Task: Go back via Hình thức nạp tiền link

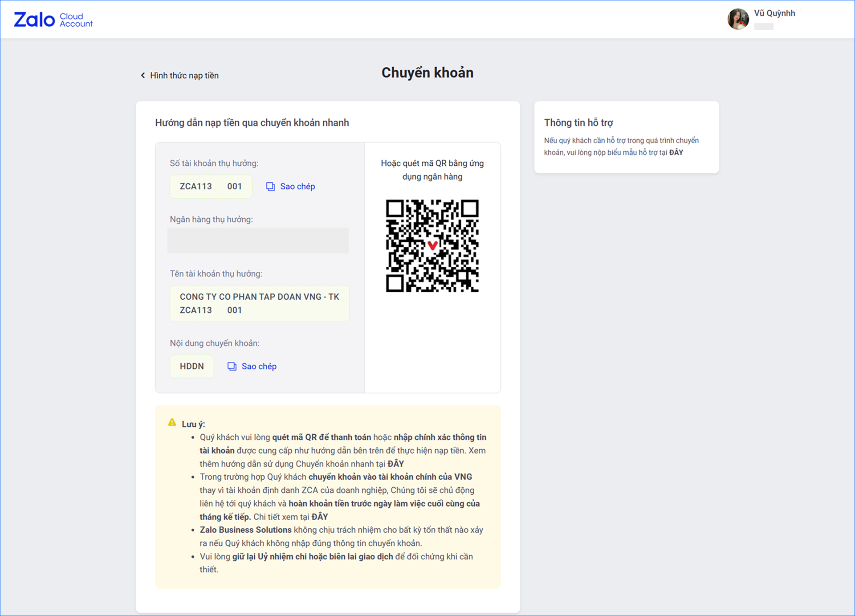Action: point(184,75)
